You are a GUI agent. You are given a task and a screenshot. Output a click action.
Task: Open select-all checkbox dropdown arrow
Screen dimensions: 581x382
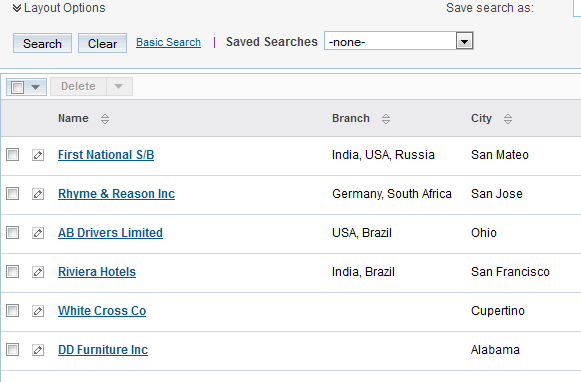click(x=36, y=87)
